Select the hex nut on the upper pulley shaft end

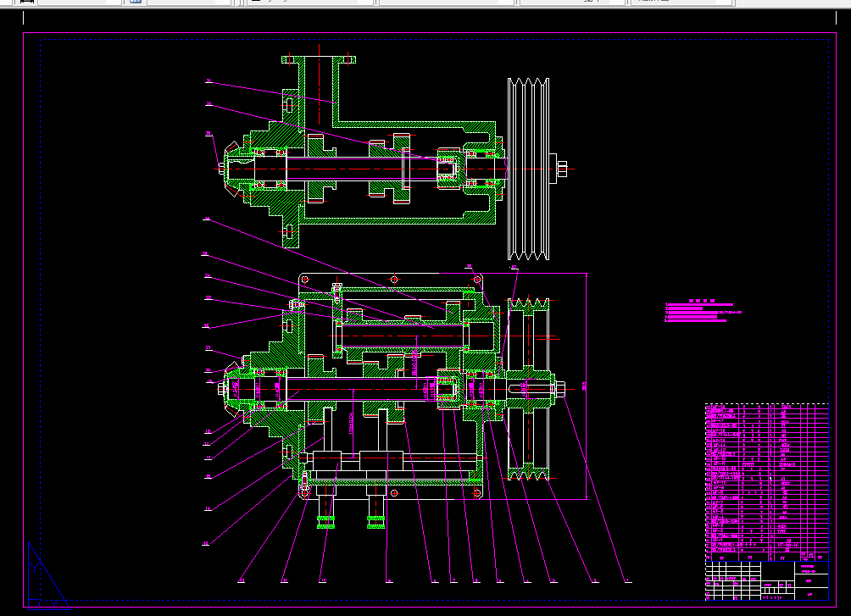coord(562,169)
